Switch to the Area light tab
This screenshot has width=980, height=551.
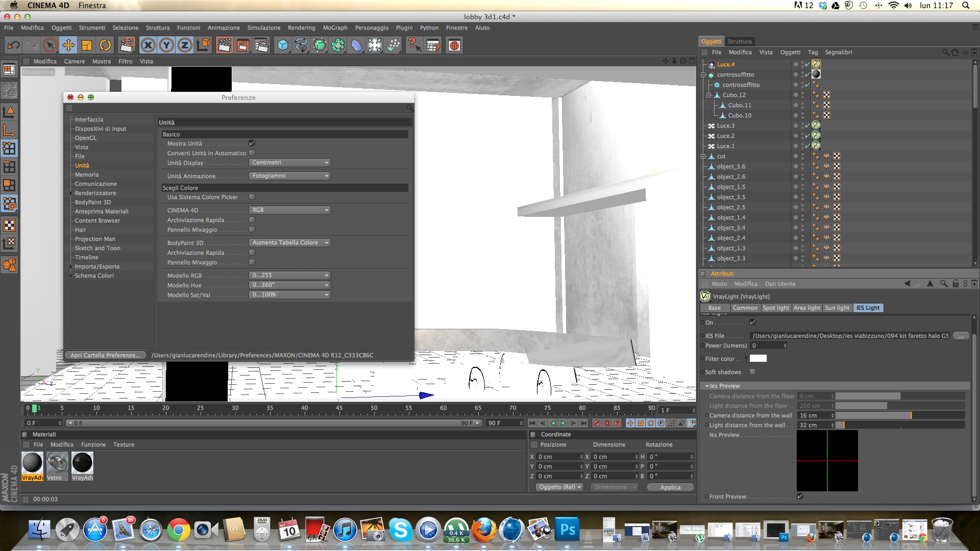(x=806, y=308)
